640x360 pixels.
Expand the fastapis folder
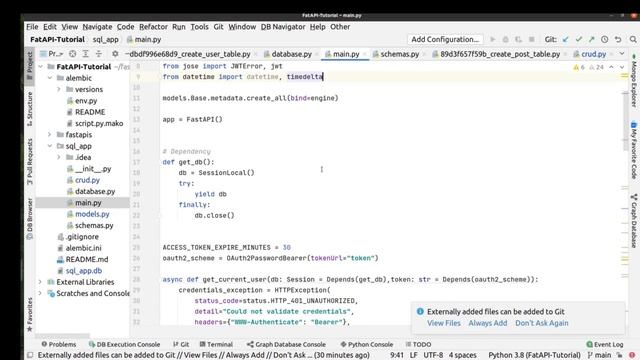50,135
